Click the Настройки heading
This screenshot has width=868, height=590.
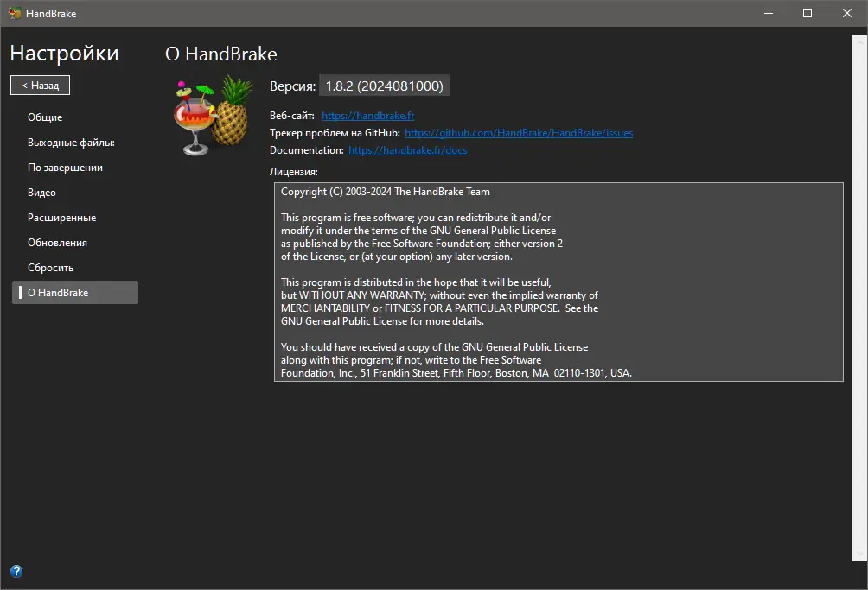64,53
